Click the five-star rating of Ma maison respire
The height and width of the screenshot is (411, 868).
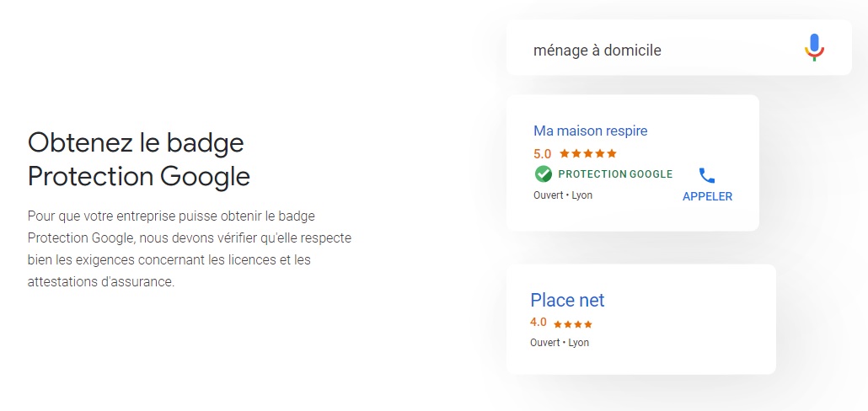588,153
